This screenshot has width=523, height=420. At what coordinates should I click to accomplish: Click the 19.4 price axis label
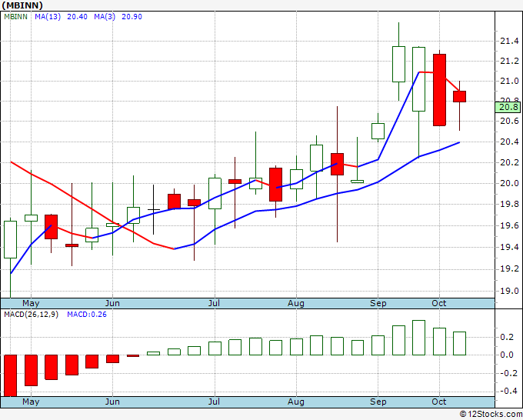(x=509, y=247)
